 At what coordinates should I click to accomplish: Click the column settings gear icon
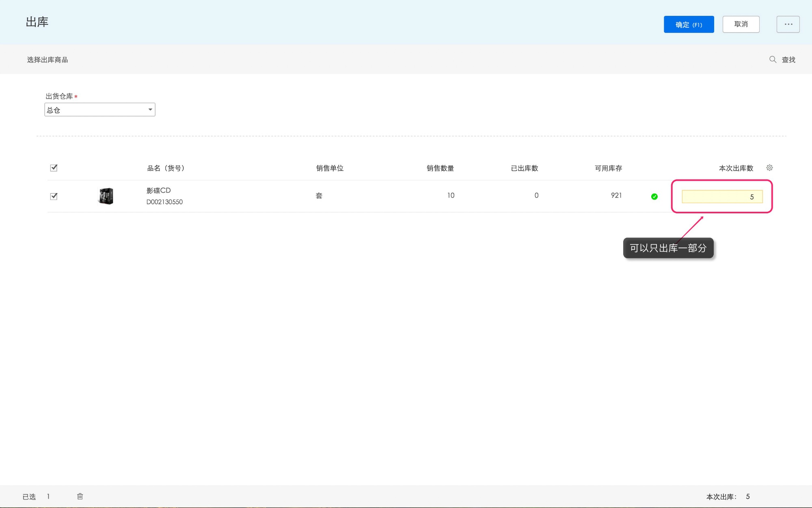click(x=769, y=168)
